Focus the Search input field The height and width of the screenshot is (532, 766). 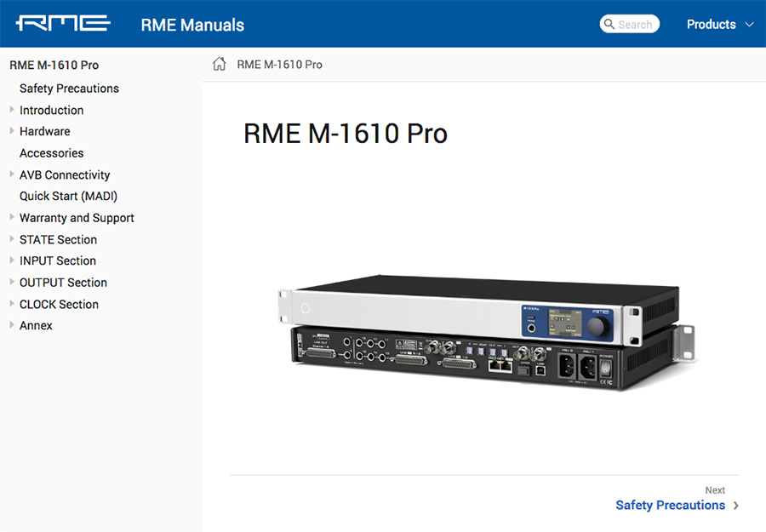(x=630, y=24)
